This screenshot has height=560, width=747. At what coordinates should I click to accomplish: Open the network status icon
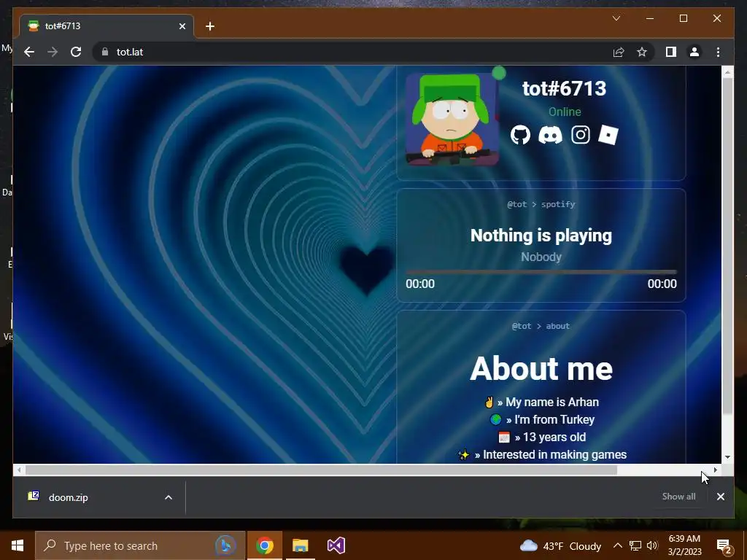635,545
